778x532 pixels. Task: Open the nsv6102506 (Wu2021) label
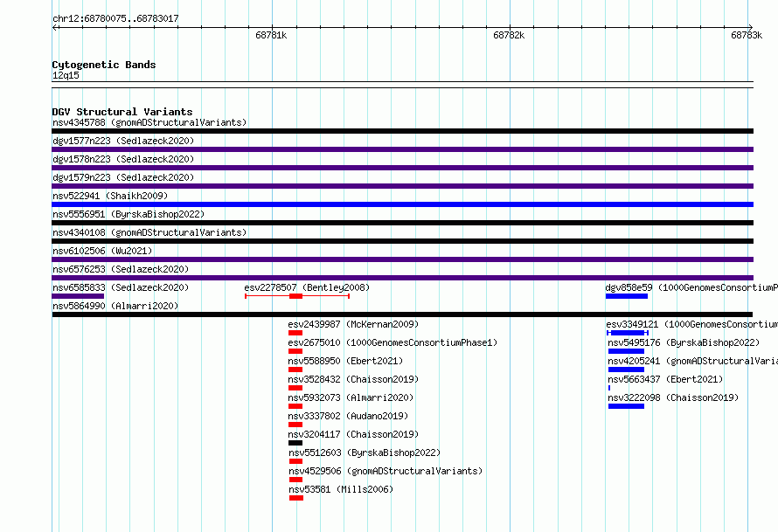[102, 251]
